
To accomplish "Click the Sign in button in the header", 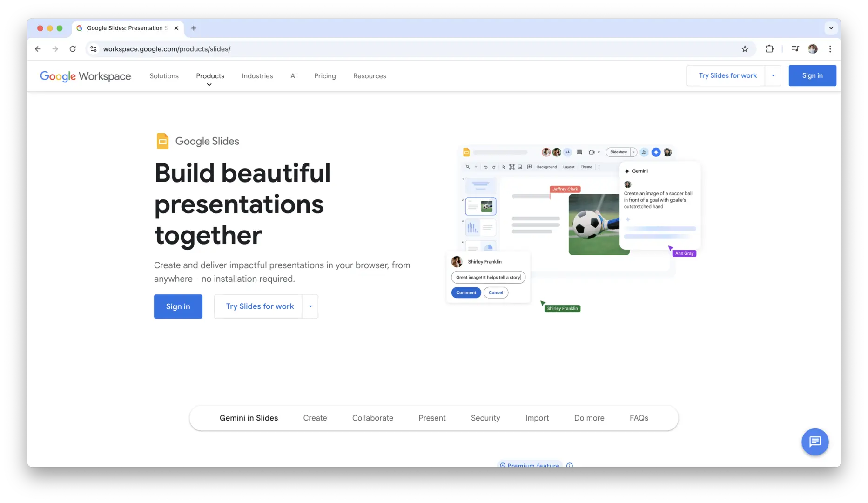I will pos(812,75).
